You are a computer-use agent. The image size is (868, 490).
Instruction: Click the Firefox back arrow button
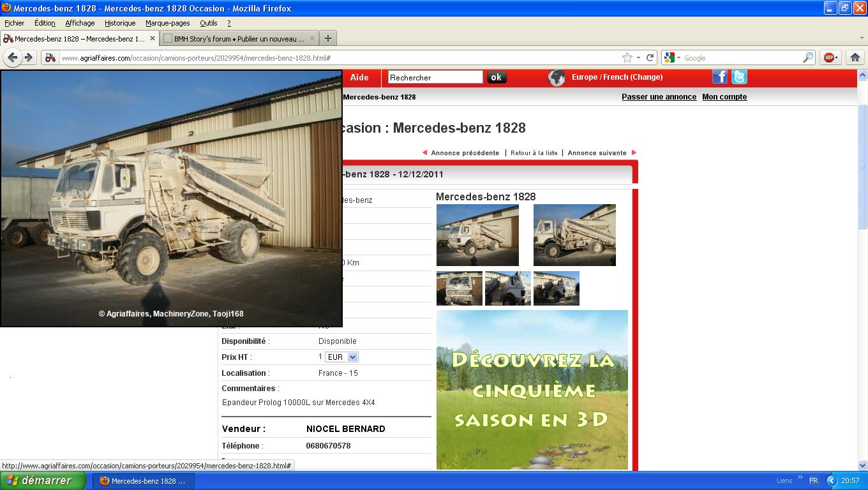coord(12,57)
